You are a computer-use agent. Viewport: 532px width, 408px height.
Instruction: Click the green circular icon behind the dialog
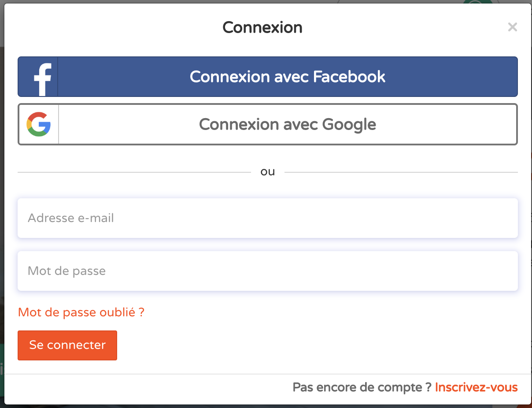tap(478, 2)
